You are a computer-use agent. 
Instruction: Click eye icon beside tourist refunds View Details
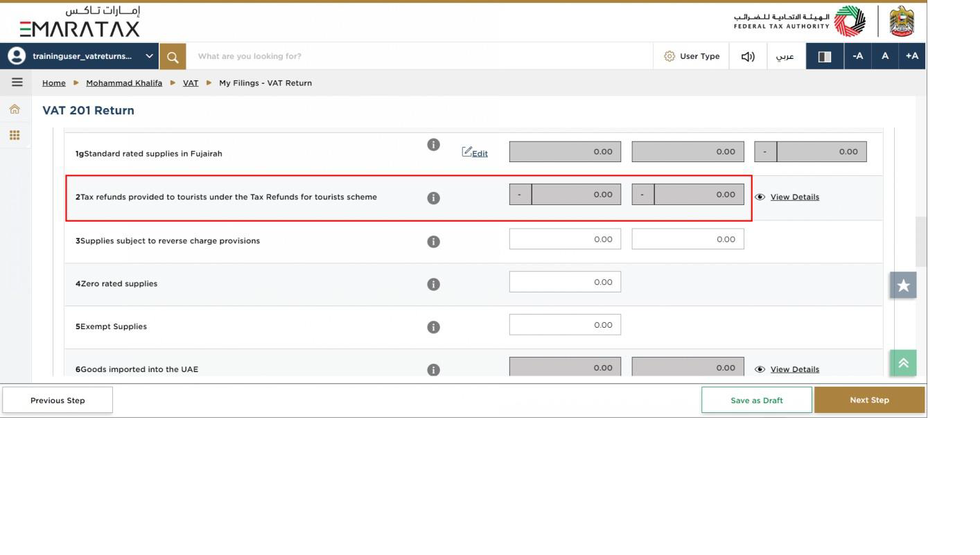coord(760,197)
